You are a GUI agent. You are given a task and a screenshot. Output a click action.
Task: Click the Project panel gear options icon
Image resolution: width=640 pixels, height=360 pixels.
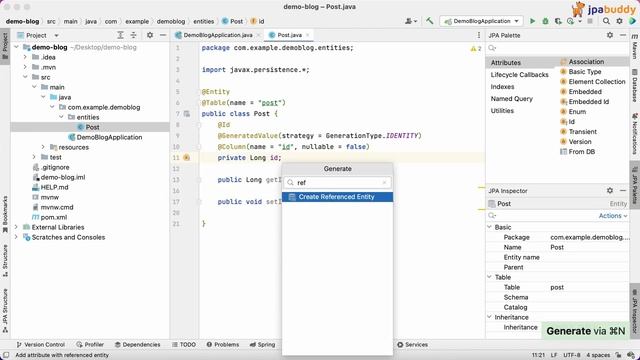click(150, 35)
